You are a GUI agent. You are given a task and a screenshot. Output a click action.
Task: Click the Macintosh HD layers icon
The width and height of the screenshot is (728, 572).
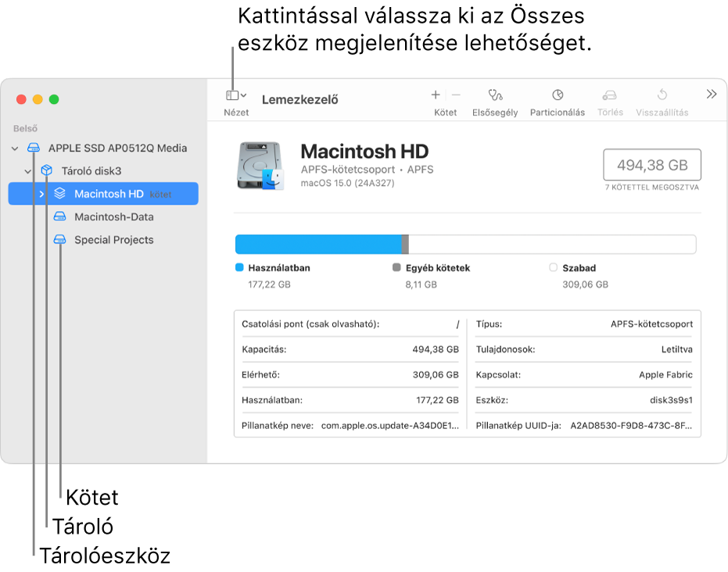pos(59,193)
